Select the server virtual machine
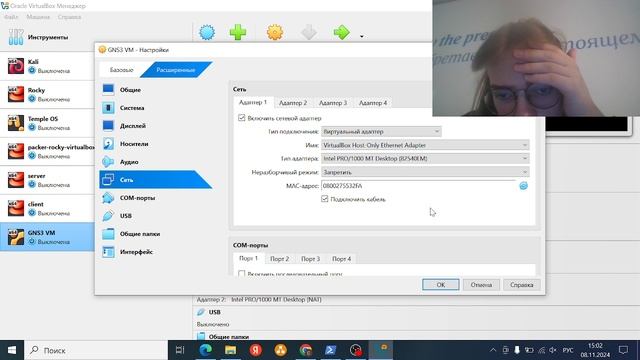 (47, 180)
